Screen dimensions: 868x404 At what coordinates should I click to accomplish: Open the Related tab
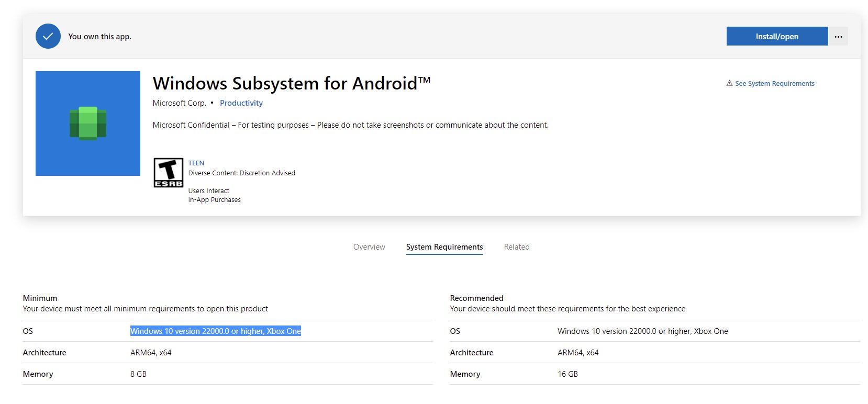click(517, 247)
